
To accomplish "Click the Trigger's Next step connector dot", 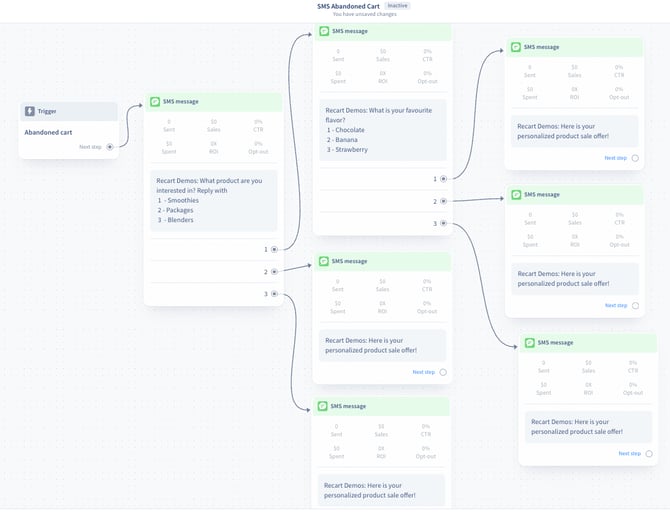I will pos(110,147).
